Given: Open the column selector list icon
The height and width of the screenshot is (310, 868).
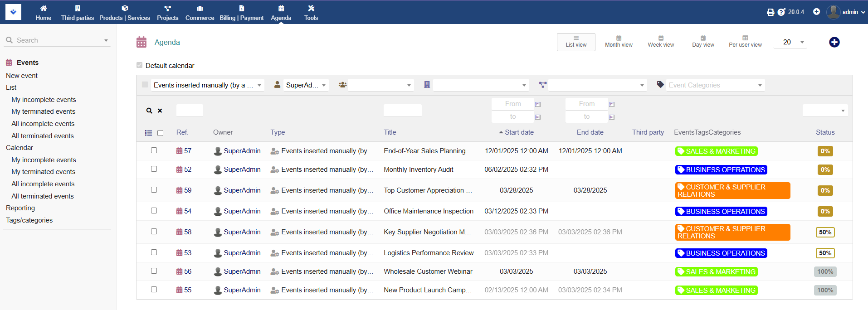Looking at the screenshot, I should click(148, 133).
